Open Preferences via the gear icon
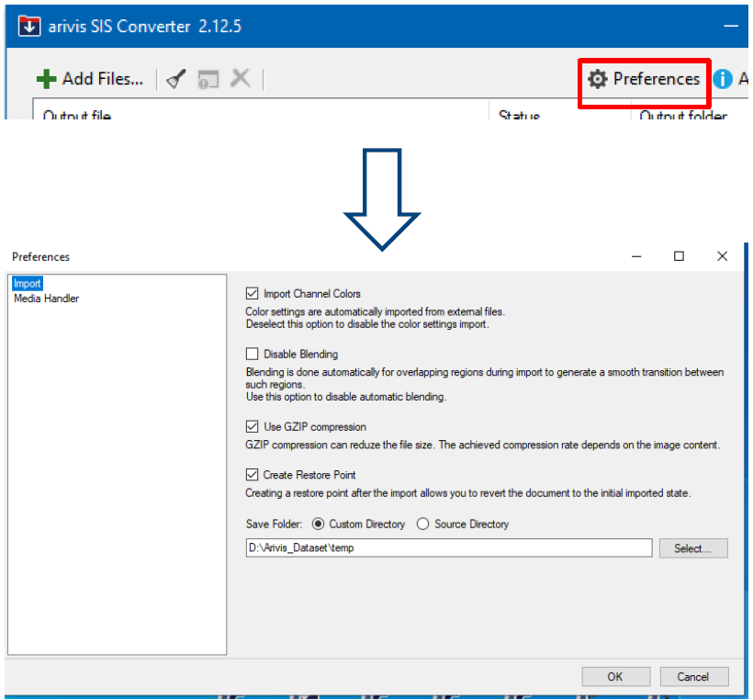 tap(598, 79)
